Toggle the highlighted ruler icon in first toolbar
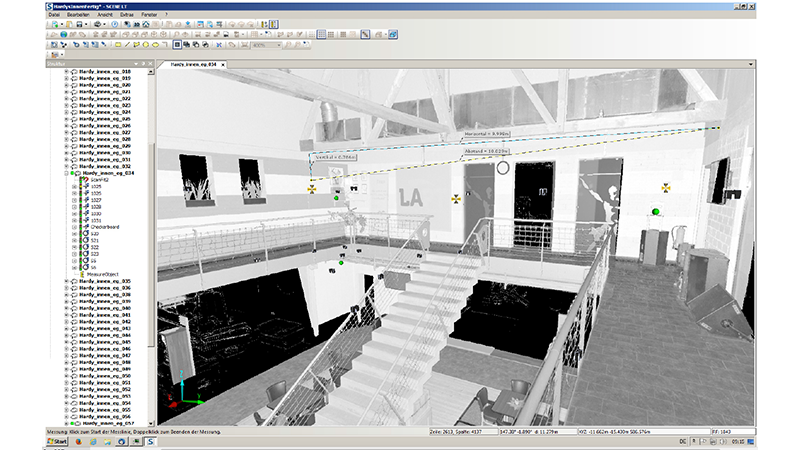Screen dimensions: 800x450 click(273, 24)
